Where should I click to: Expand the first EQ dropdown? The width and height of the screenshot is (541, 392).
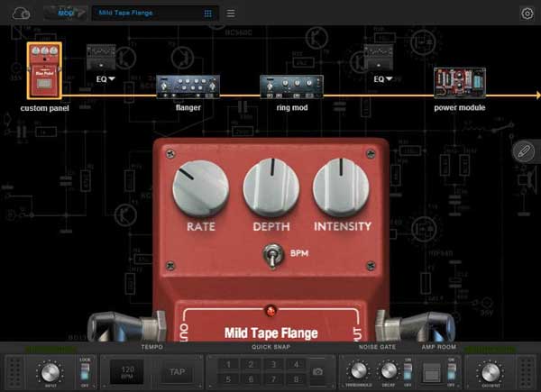[105, 79]
